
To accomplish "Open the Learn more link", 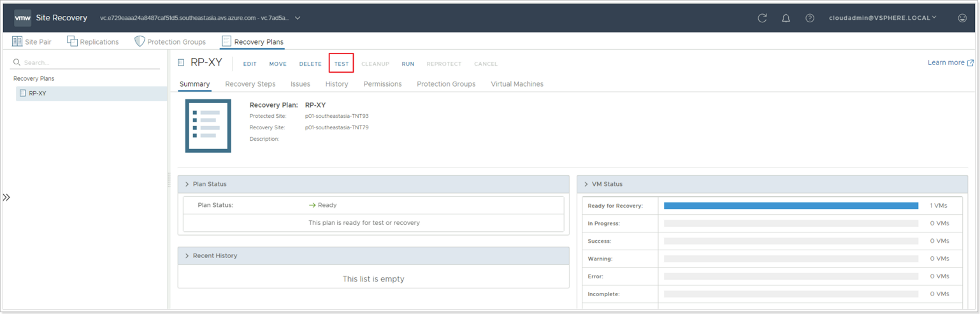I will [946, 62].
